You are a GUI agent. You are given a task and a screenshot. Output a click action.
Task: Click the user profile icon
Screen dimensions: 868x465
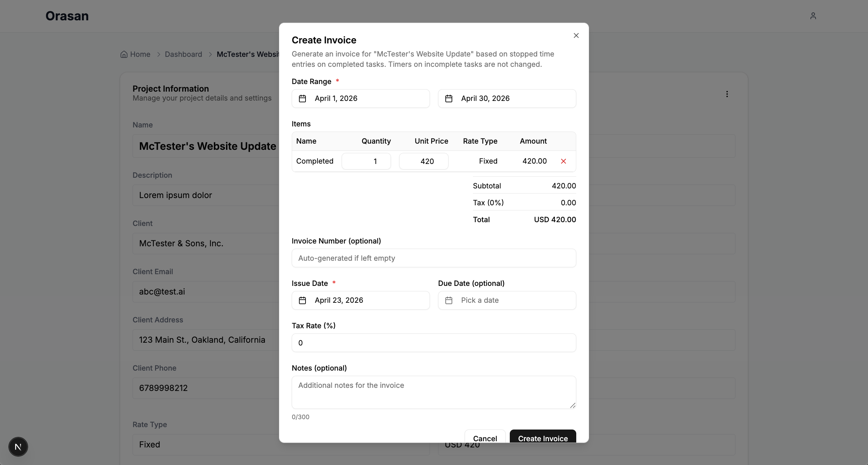click(813, 16)
